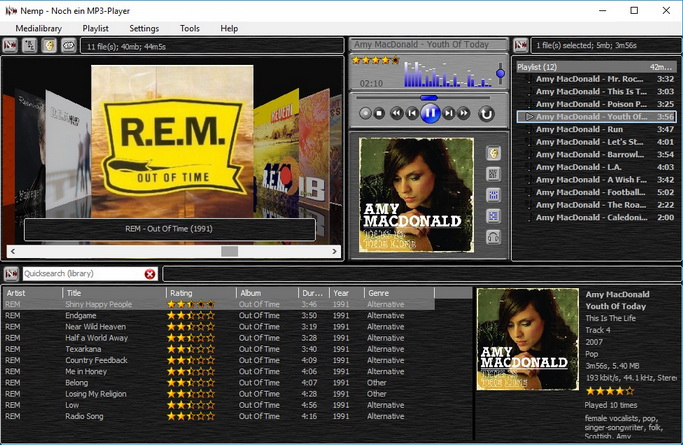This screenshot has height=445, width=683.
Task: Pause playback with the blue pause button
Action: [430, 113]
